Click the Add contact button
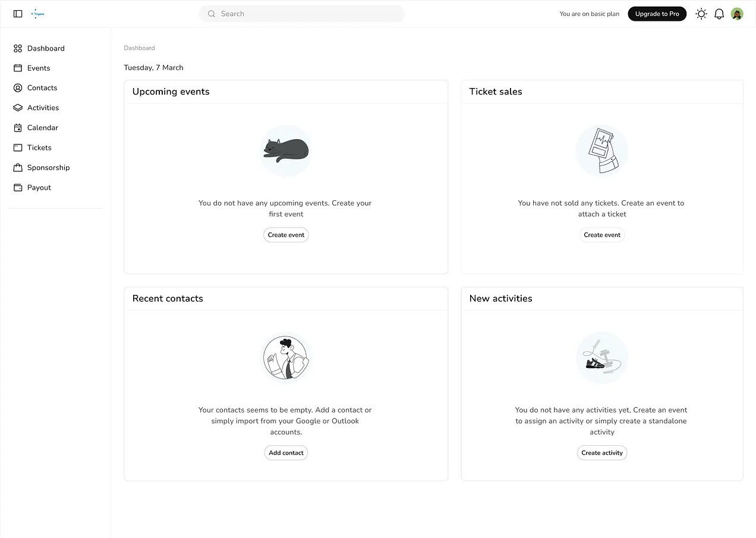The width and height of the screenshot is (756, 538). 286,453
